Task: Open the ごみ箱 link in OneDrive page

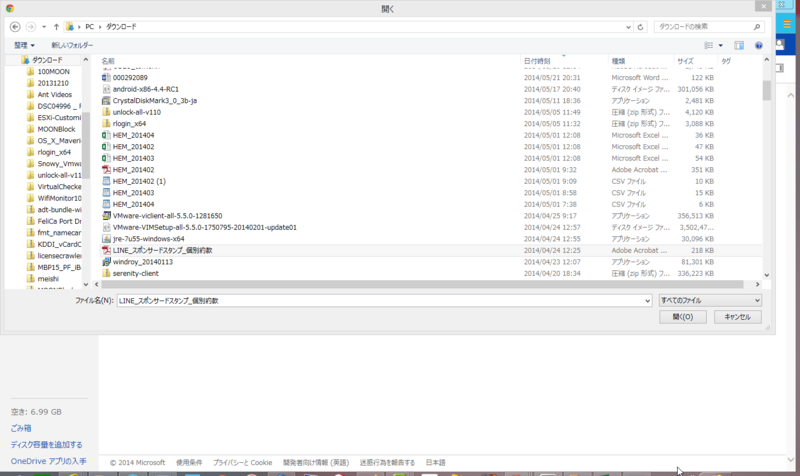Action: [x=21, y=428]
